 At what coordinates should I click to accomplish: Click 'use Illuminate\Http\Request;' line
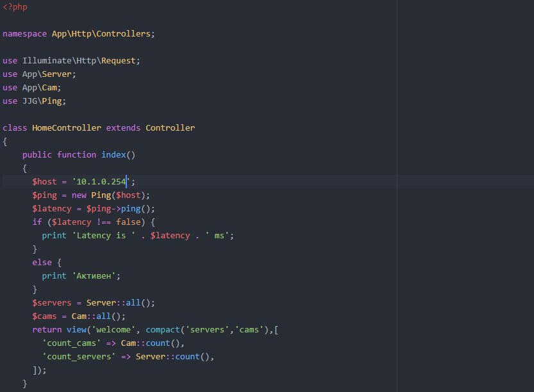[x=71, y=61]
